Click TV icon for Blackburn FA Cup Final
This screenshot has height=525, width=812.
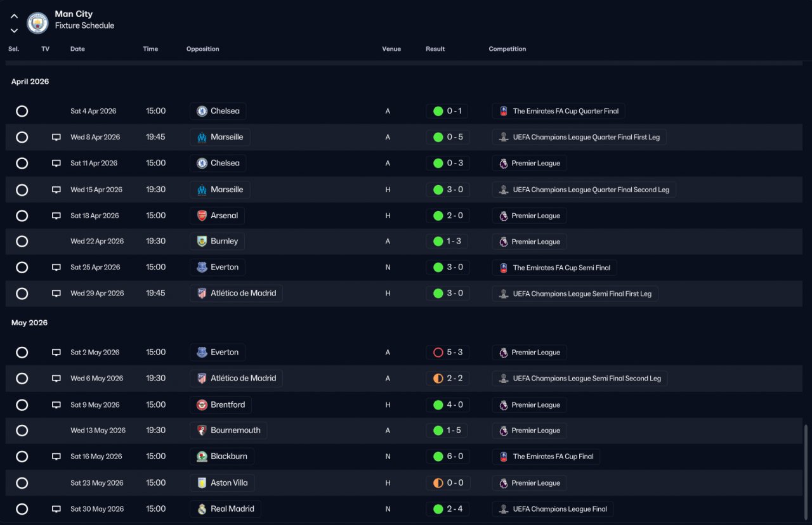[56, 457]
